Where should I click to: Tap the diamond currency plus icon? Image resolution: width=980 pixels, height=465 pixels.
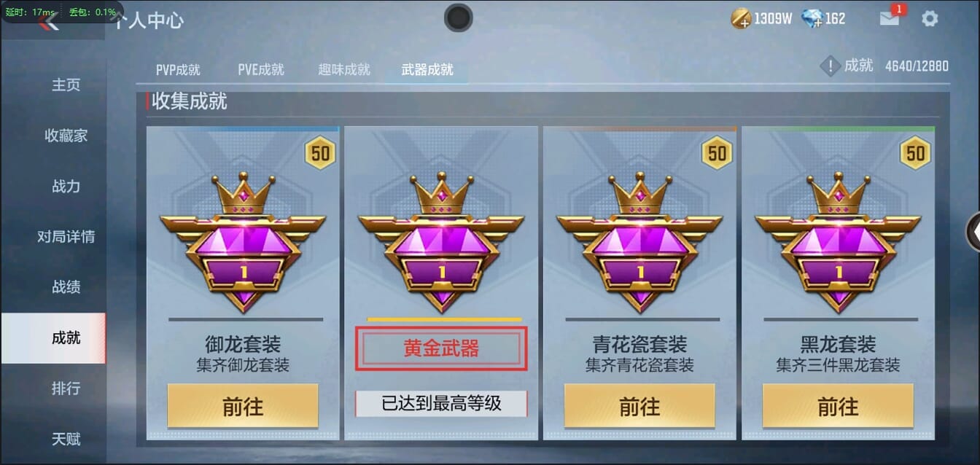click(812, 19)
